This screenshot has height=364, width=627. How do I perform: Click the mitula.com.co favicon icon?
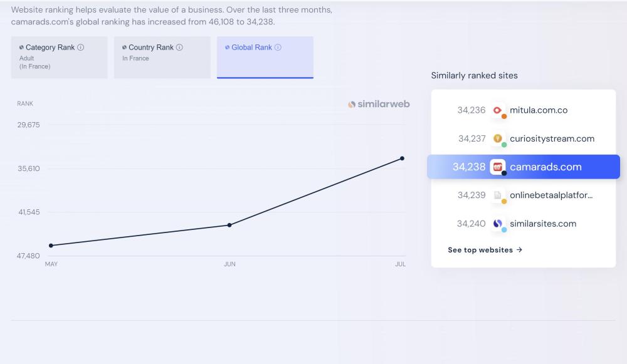coord(498,110)
